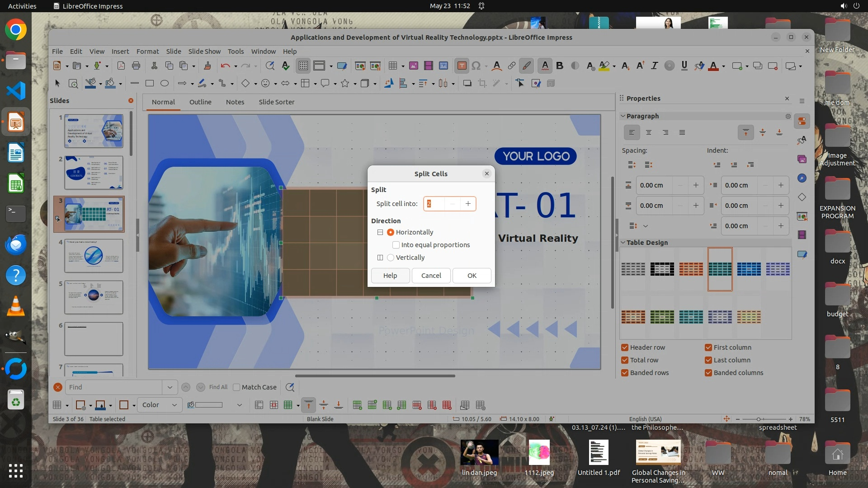This screenshot has width=868, height=488.
Task: Open the Find field dropdown arrow
Action: (x=170, y=387)
